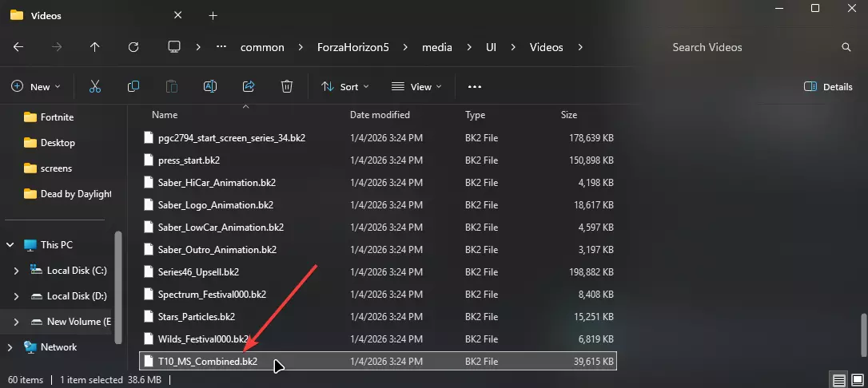Go up one folder level
This screenshot has height=388, width=868.
(94, 47)
